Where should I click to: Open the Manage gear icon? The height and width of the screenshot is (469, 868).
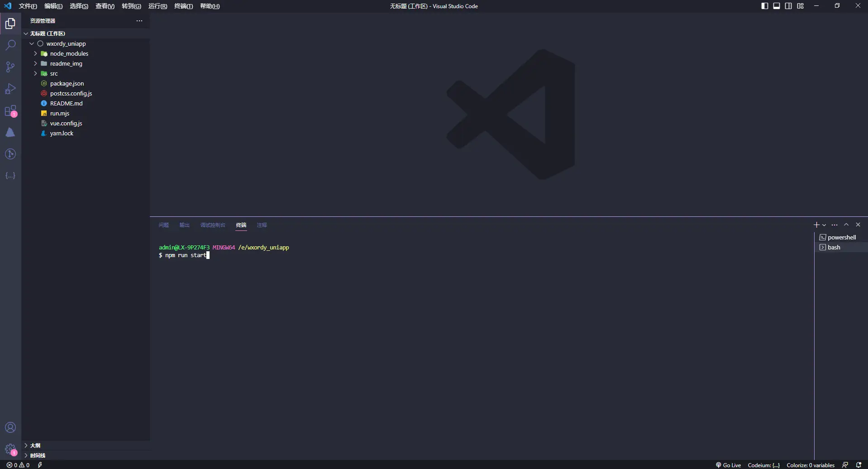point(10,450)
